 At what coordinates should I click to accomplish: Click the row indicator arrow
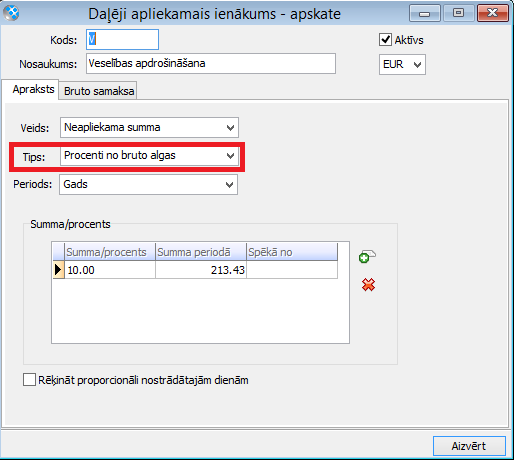(x=58, y=270)
